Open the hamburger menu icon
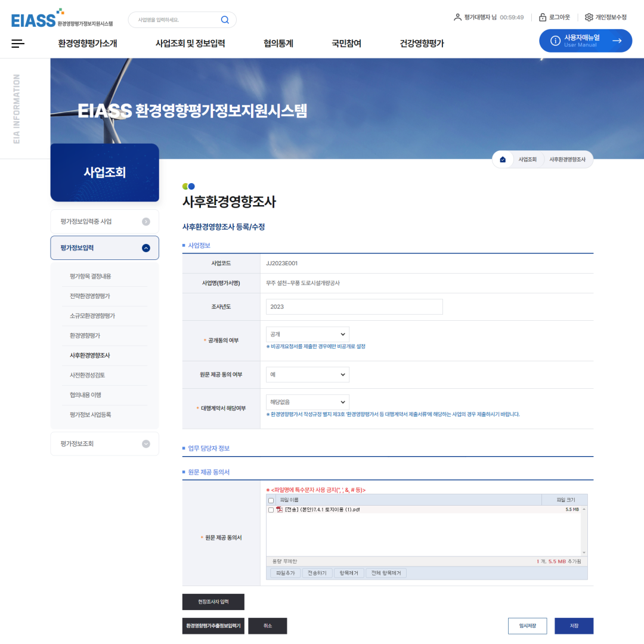 18,43
